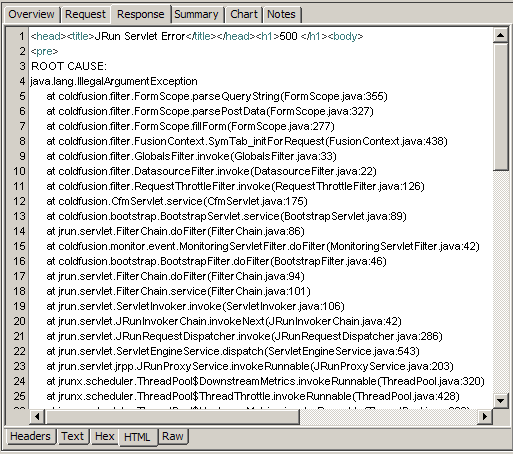
Task: Open the Hex view tab
Action: click(x=105, y=436)
